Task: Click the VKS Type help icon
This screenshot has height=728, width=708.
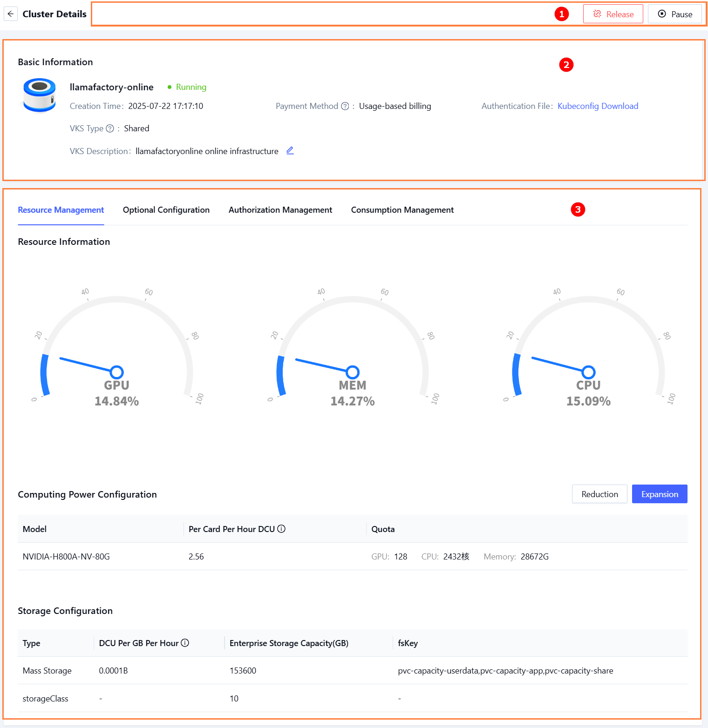Action: (110, 128)
